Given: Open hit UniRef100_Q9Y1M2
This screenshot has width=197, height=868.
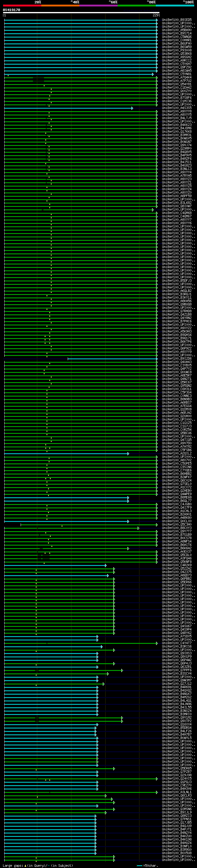Looking at the screenshot, I should [177, 718].
